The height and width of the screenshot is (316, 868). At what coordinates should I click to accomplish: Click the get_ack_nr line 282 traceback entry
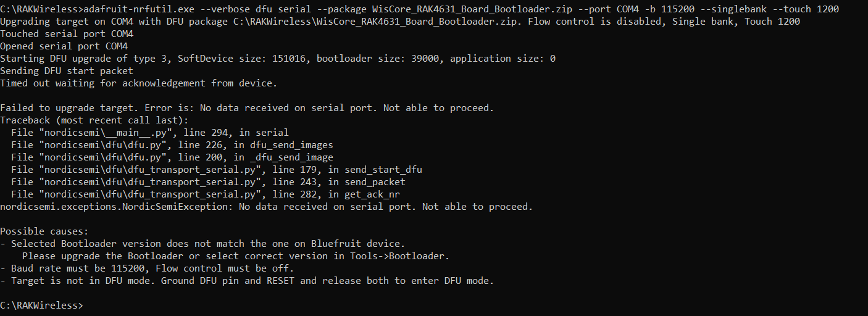(x=206, y=194)
